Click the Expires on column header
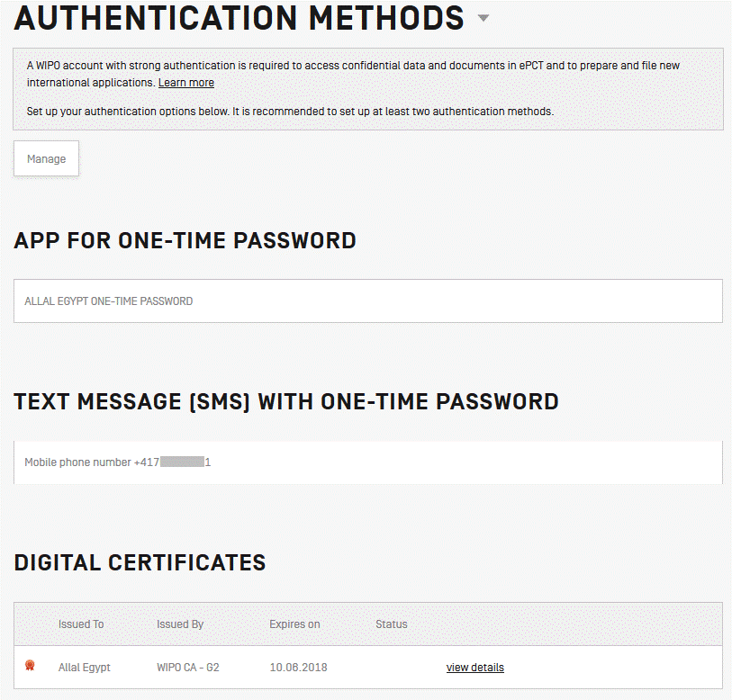 pos(294,624)
